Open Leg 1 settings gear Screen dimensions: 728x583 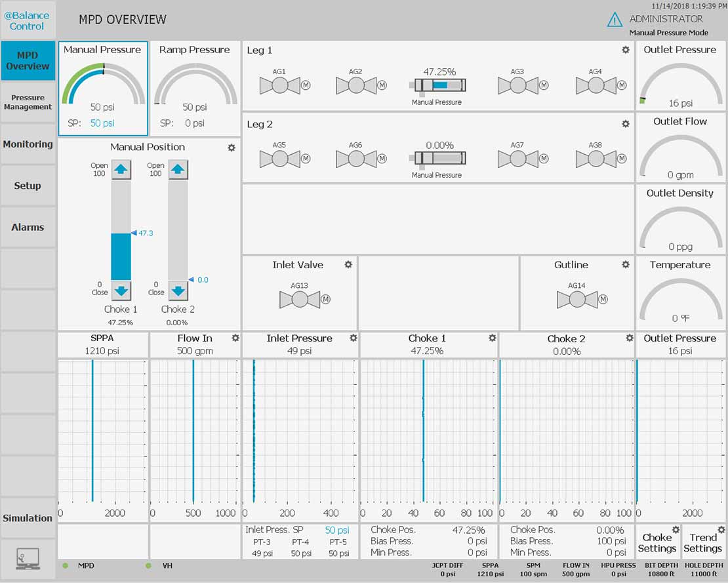point(626,50)
